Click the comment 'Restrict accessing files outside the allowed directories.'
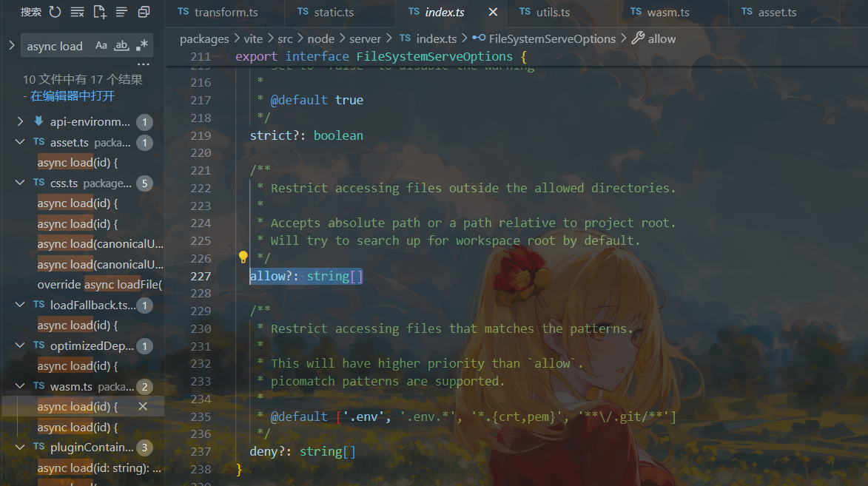The image size is (868, 486). [474, 188]
